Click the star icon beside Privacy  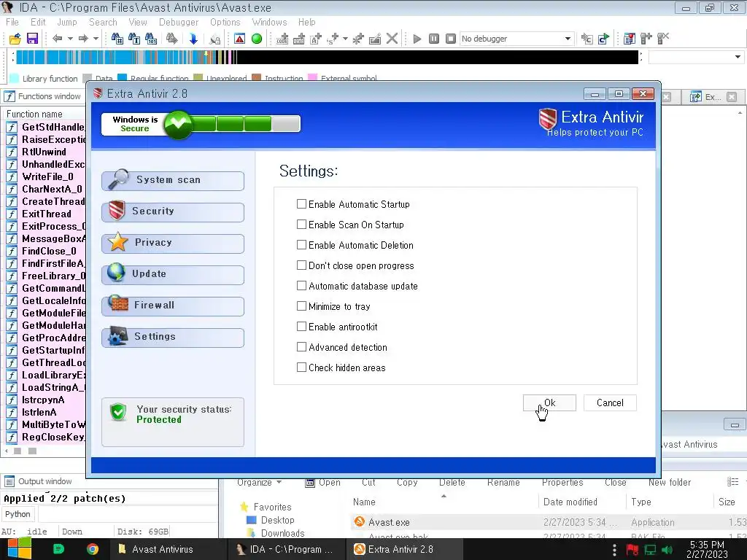(x=117, y=241)
